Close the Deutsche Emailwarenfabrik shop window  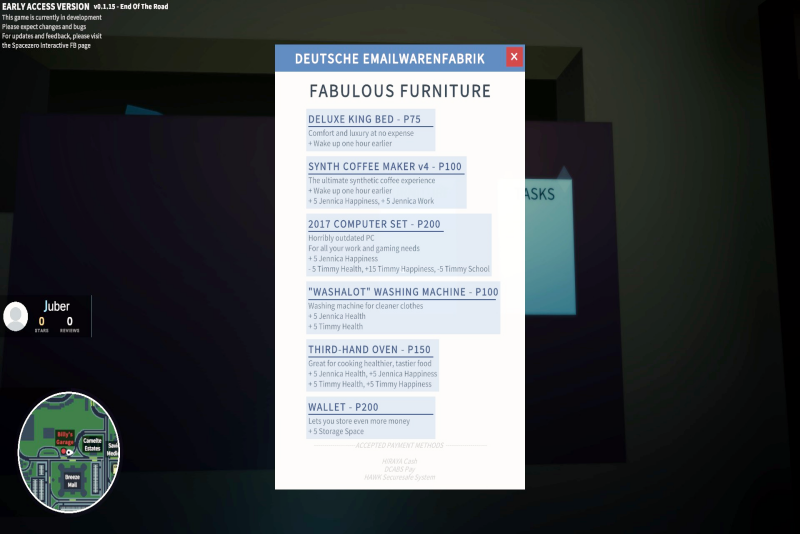coord(514,57)
